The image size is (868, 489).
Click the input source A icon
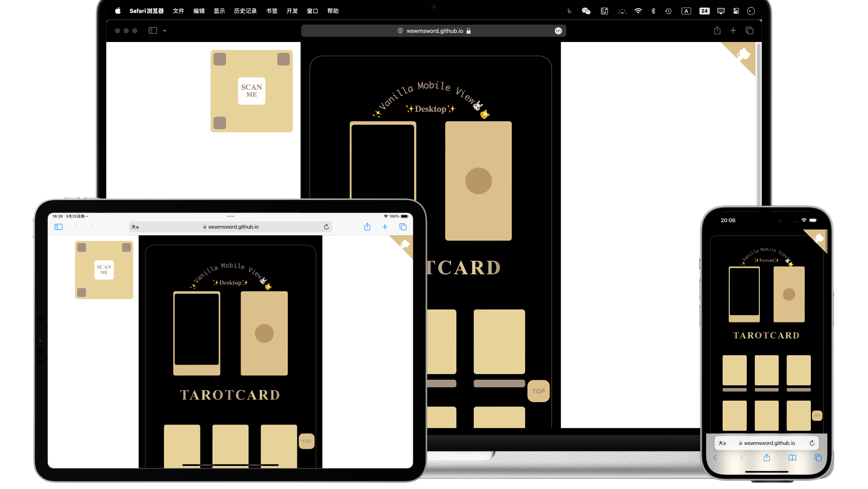686,11
